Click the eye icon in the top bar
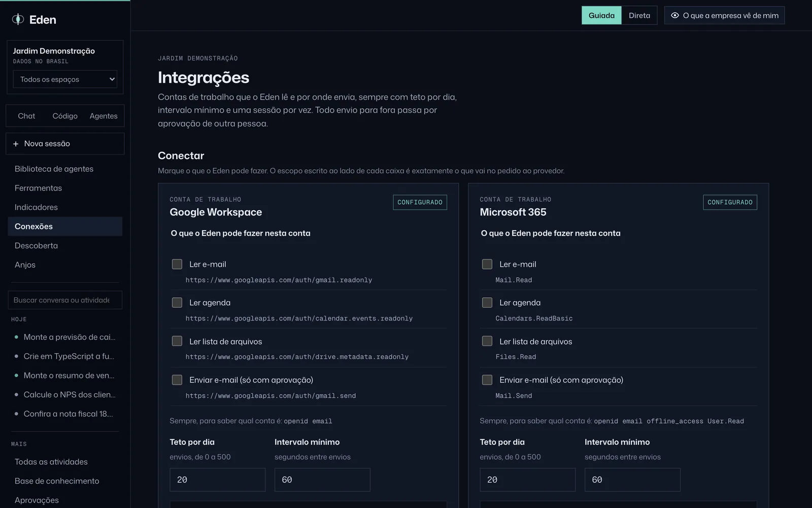This screenshot has height=508, width=812. pos(674,15)
